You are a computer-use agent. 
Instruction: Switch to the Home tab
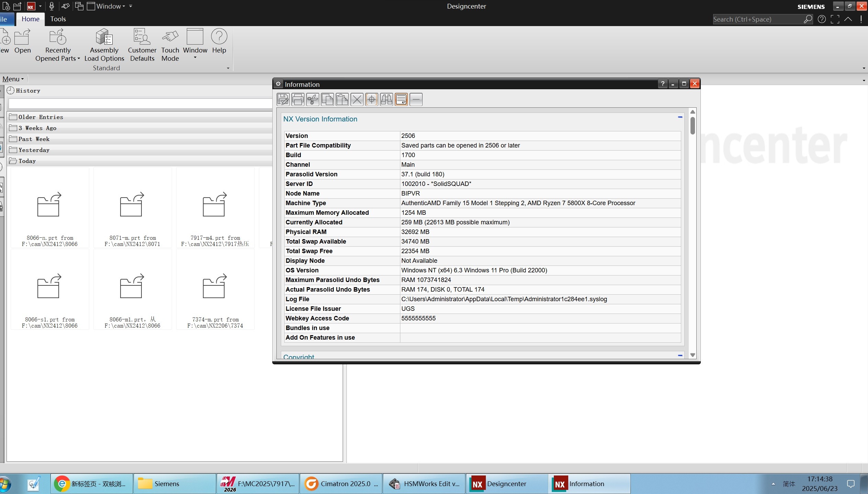31,19
